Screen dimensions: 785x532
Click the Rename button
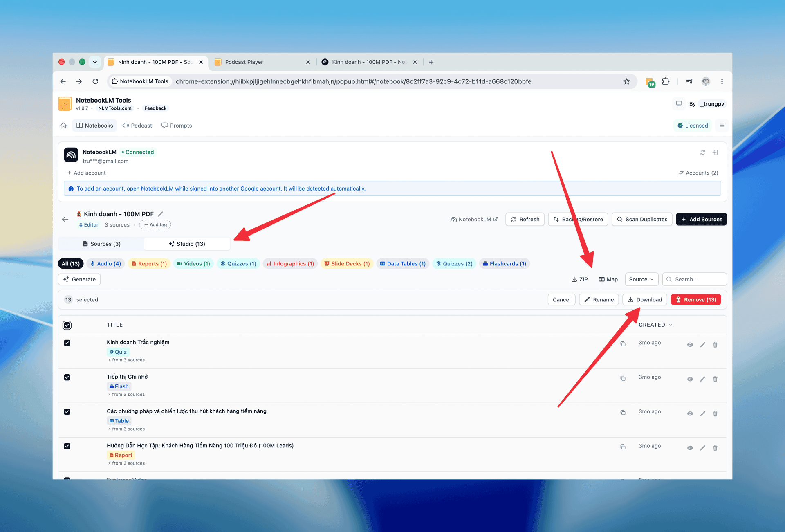coord(599,300)
